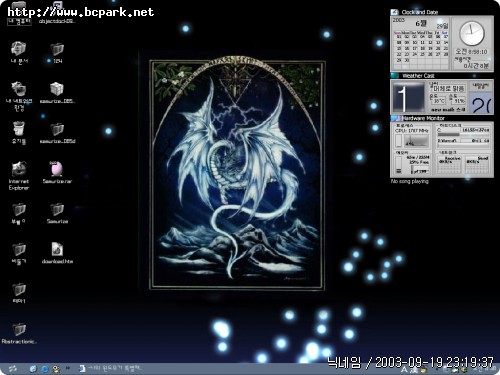
Task: Click the analog clock face in widget
Action: point(472,33)
